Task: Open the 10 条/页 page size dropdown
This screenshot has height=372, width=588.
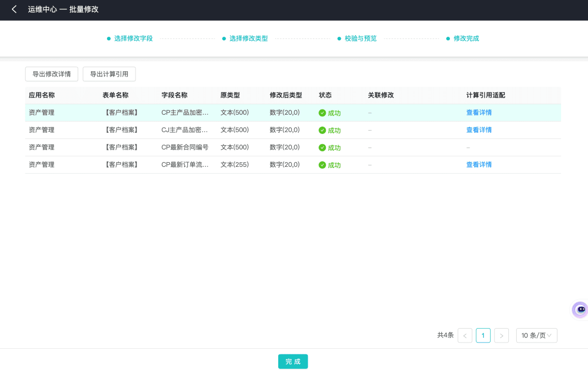Action: (537, 335)
